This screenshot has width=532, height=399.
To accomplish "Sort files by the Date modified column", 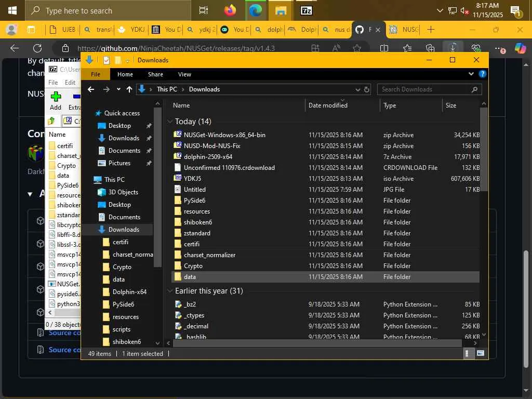I will pos(328,105).
